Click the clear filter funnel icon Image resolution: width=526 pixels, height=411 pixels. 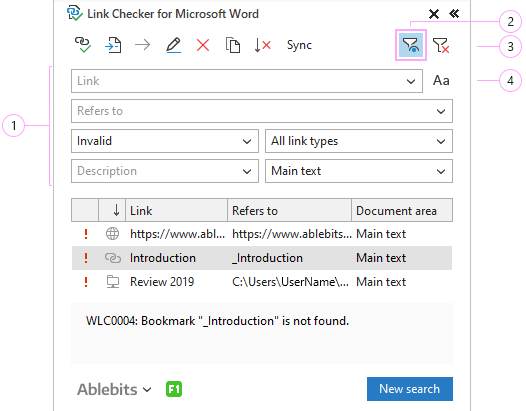[x=441, y=45]
